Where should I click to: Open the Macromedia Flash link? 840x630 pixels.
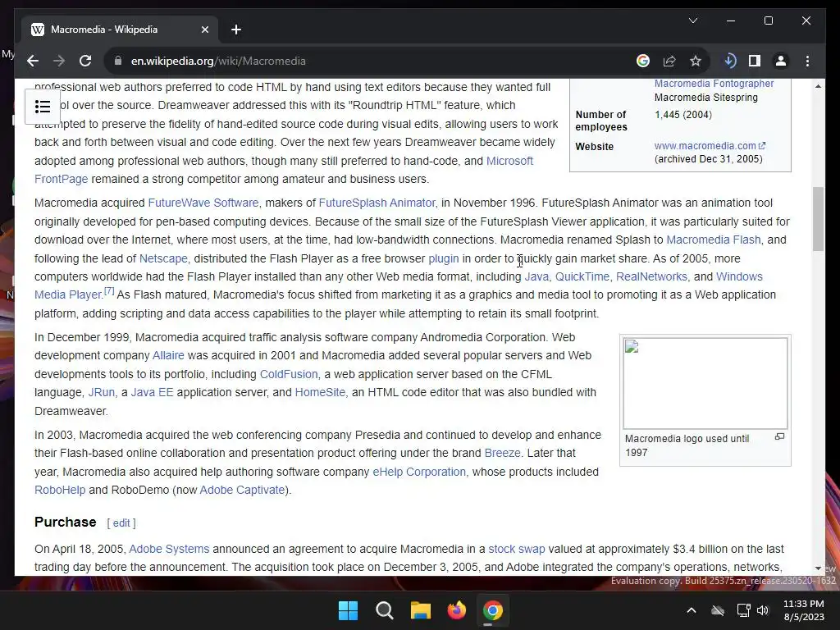click(x=713, y=240)
